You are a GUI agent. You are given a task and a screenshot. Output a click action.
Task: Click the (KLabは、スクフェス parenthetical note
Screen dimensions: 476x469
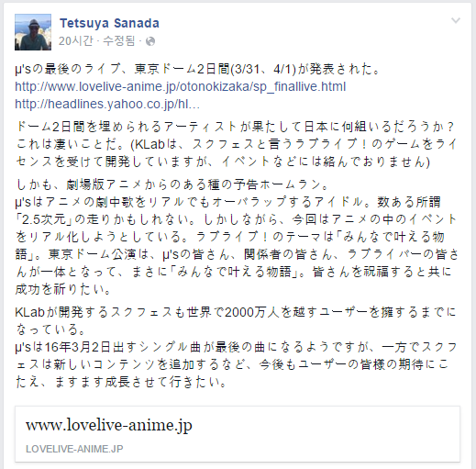280,152
